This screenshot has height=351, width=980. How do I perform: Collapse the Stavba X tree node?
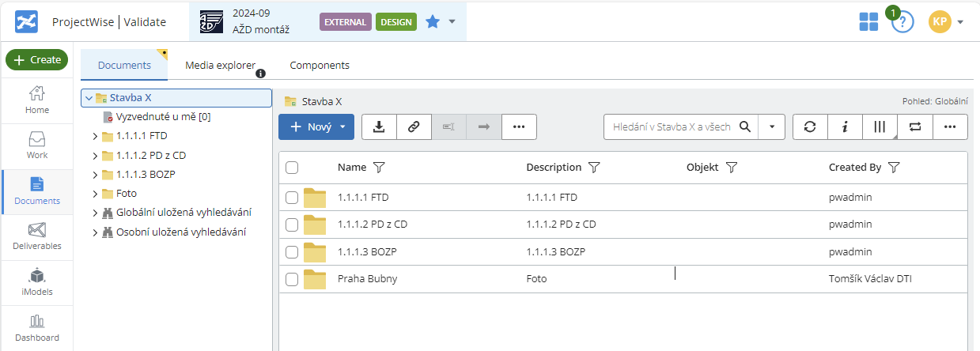89,98
